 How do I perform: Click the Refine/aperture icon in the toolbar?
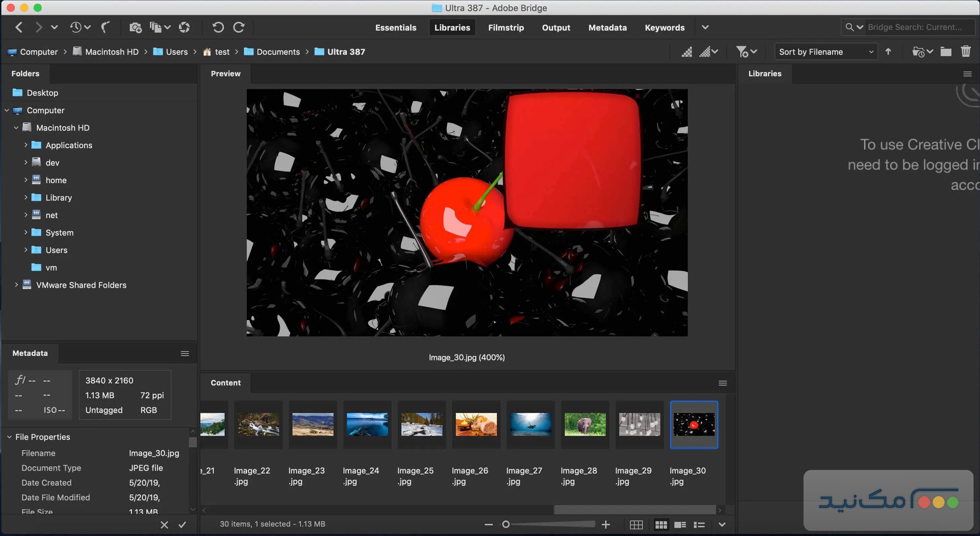pyautogui.click(x=184, y=27)
